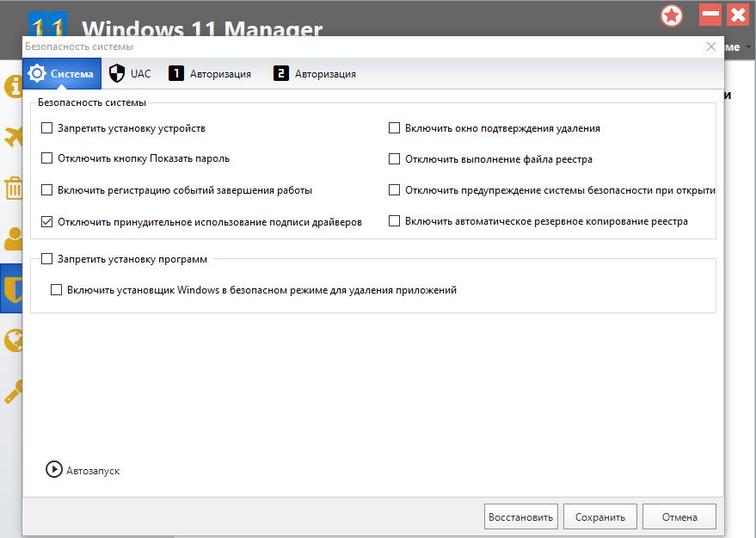Open the Information sidebar icon in main window
Viewport: 756px width, 538px height.
[14, 87]
